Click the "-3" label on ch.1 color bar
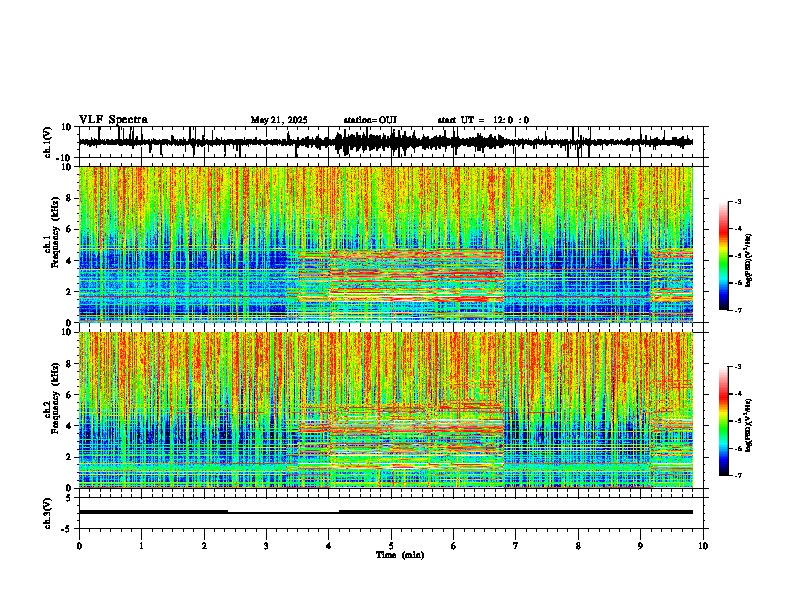The image size is (792, 612). 737,201
